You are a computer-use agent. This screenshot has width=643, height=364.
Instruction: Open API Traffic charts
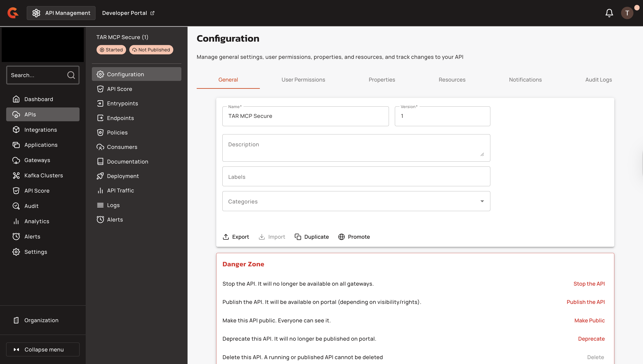(120, 190)
